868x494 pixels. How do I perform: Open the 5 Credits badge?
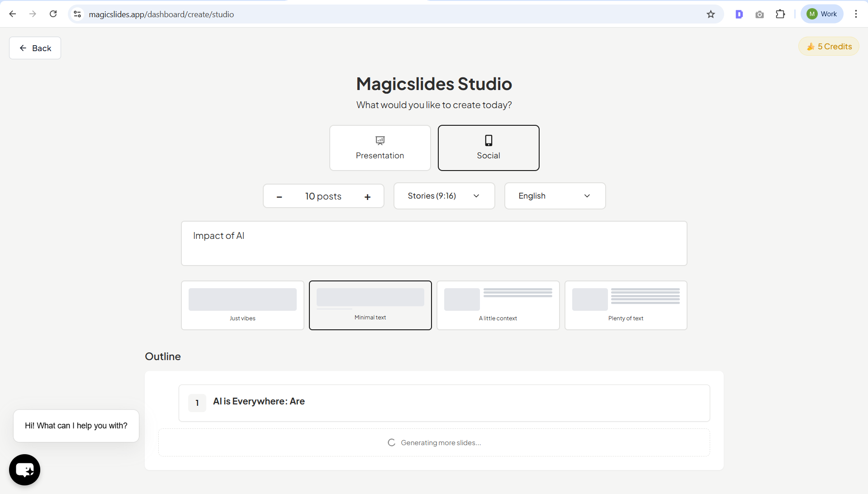(x=829, y=47)
